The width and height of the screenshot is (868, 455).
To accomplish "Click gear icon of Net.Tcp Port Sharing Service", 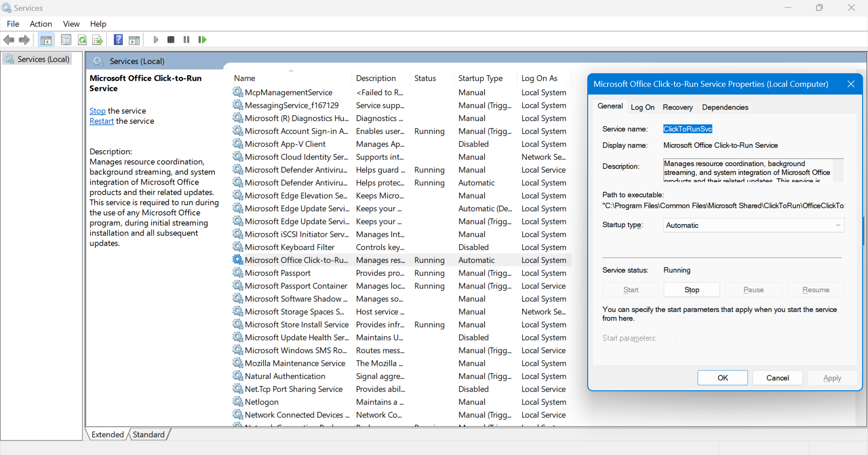I will click(x=238, y=389).
